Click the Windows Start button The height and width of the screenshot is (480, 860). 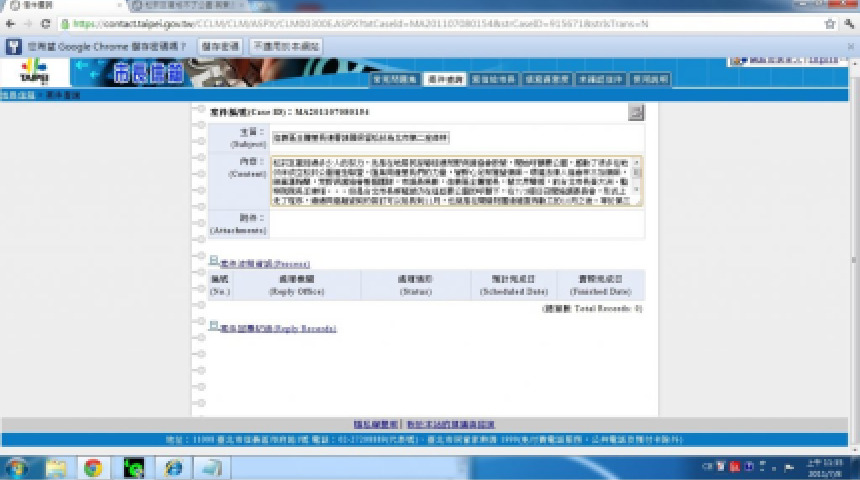pyautogui.click(x=17, y=467)
